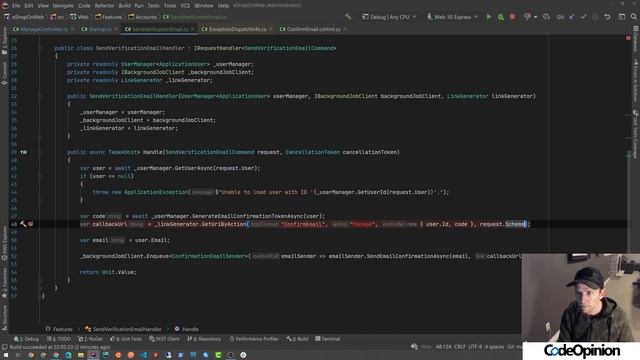The height and width of the screenshot is (360, 640).
Task: Open the VCS menu
Action: (x=185, y=6)
